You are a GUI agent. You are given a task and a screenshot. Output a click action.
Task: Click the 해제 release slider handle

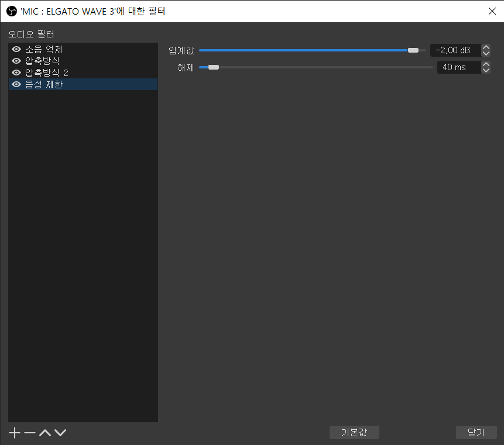point(214,67)
